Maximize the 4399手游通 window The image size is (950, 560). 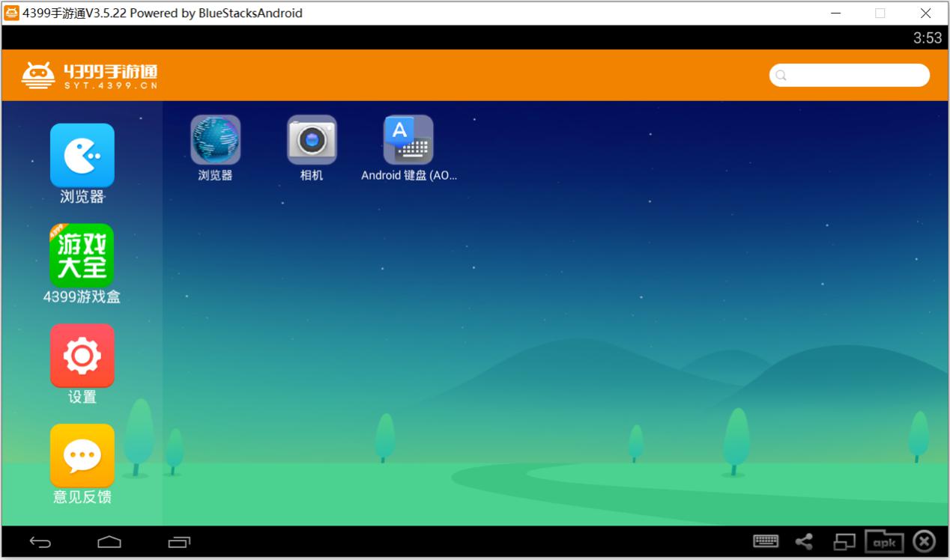880,13
